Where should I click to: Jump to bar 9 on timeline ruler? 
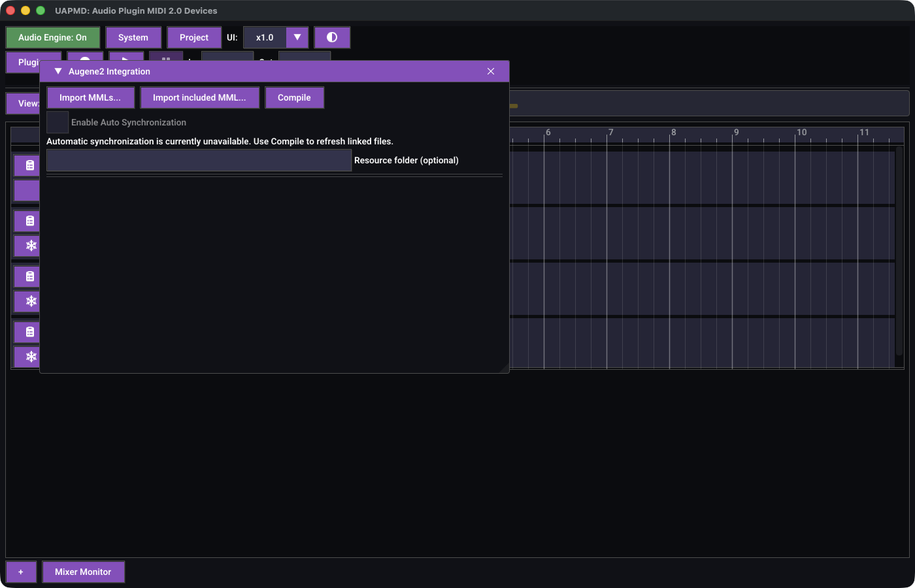[x=736, y=132]
